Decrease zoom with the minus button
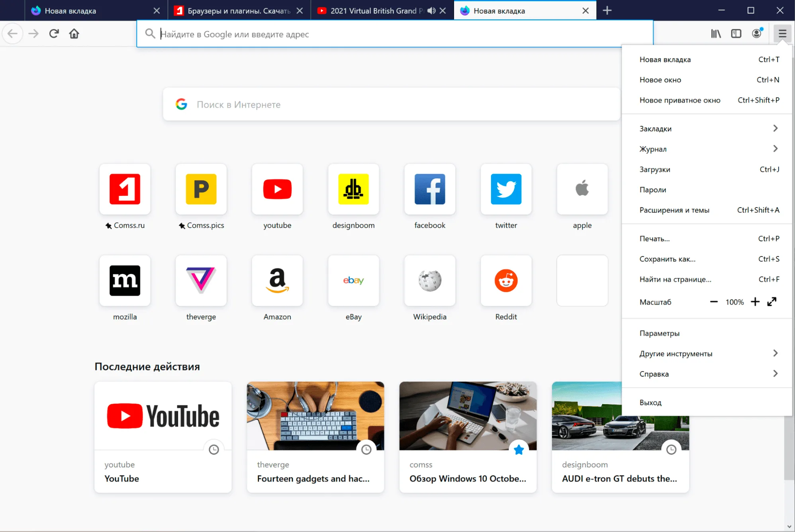795x532 pixels. [x=714, y=302]
